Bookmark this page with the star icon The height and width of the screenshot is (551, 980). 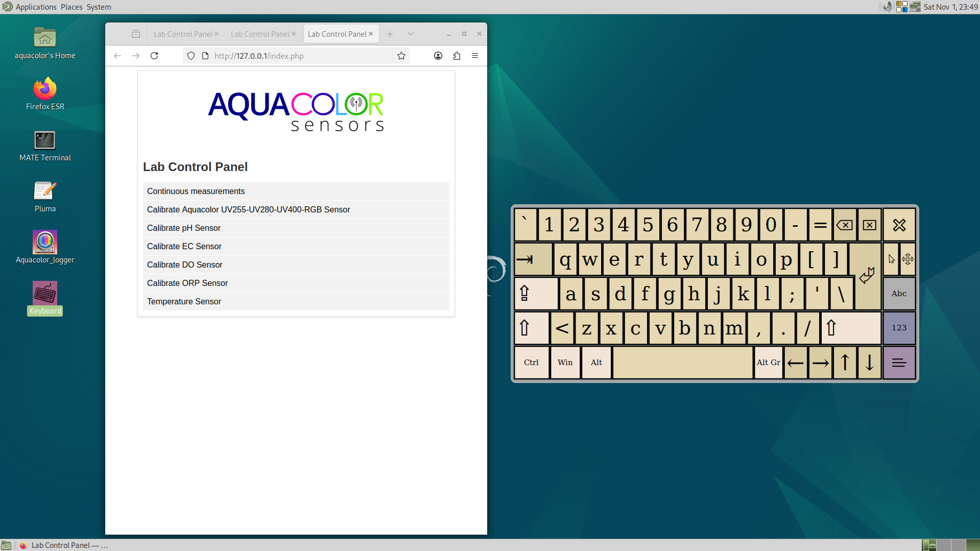[401, 56]
